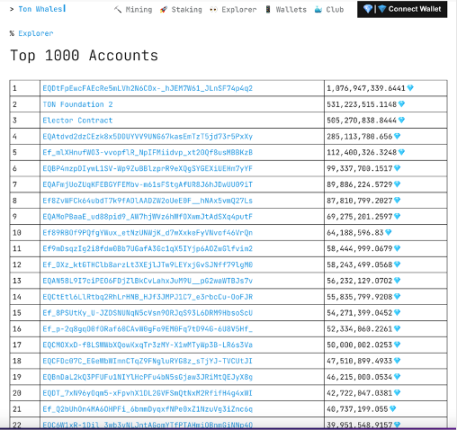
Task: Open account address starting Ef_Q2bUhOn4MA6
Action: click(x=147, y=409)
